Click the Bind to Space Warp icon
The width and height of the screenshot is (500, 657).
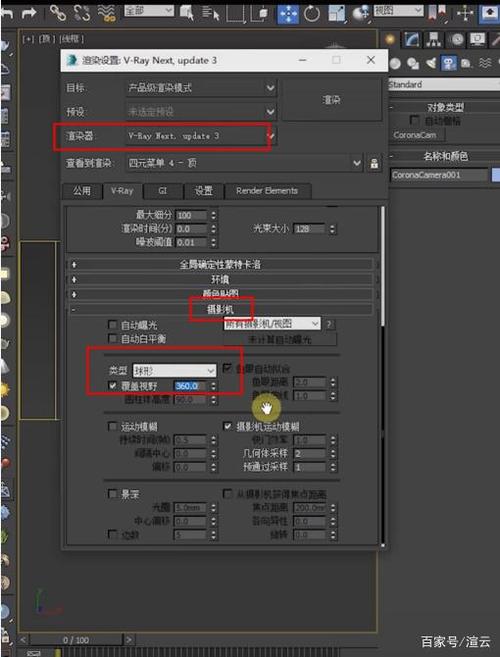tap(106, 13)
